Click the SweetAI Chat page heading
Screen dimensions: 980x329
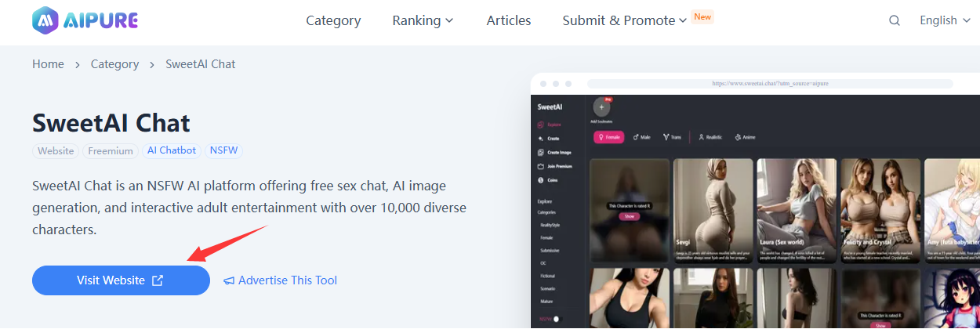pos(111,122)
